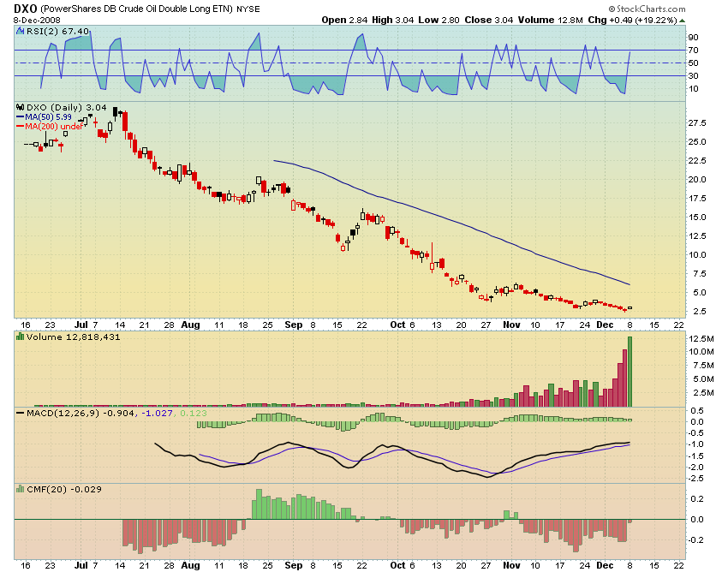Select the DXO ticker symbol title
The height and width of the screenshot is (572, 728).
tap(25, 9)
